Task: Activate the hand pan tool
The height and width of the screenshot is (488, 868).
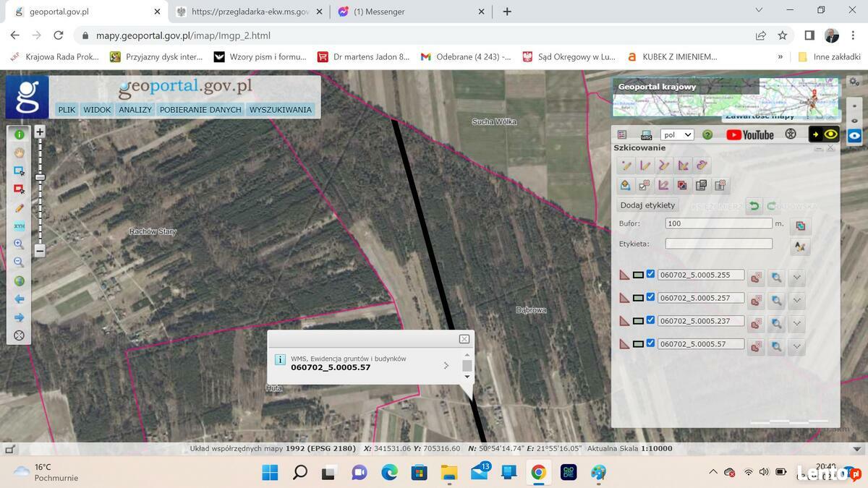Action: point(20,153)
